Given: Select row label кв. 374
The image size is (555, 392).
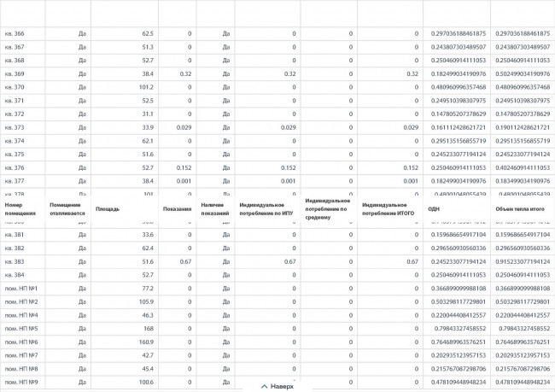Looking at the screenshot, I should coord(15,141).
